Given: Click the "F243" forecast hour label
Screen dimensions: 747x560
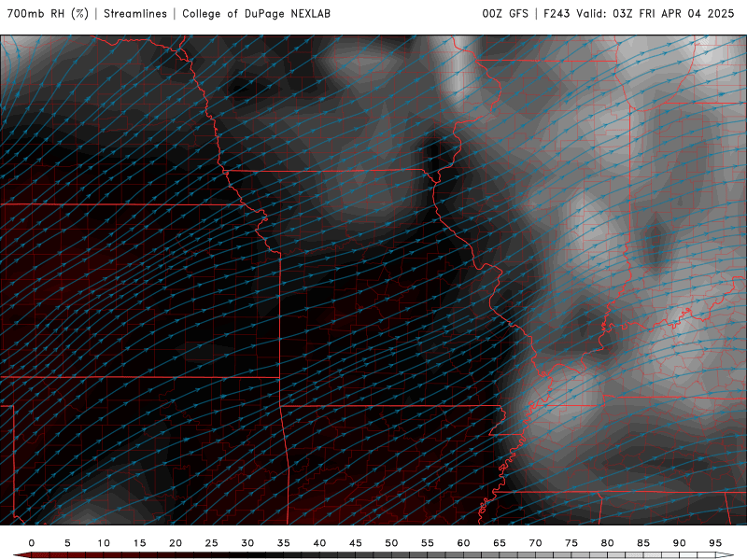Looking at the screenshot, I should [x=557, y=14].
